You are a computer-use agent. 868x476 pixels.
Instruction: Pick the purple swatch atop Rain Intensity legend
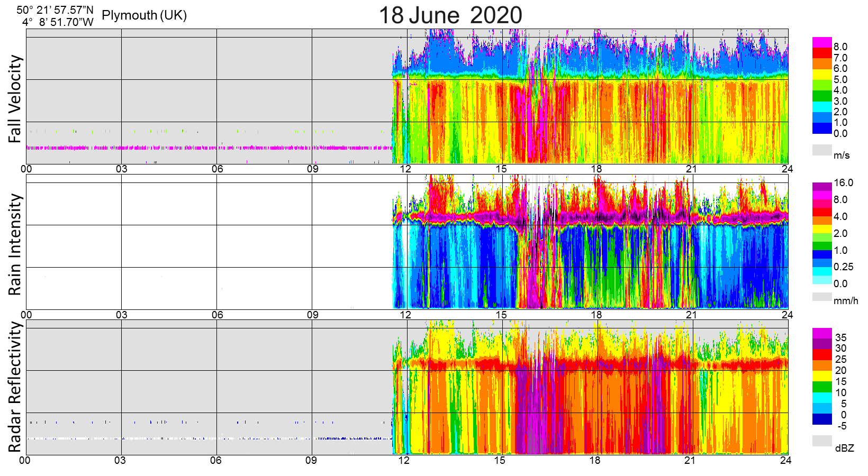coord(822,187)
